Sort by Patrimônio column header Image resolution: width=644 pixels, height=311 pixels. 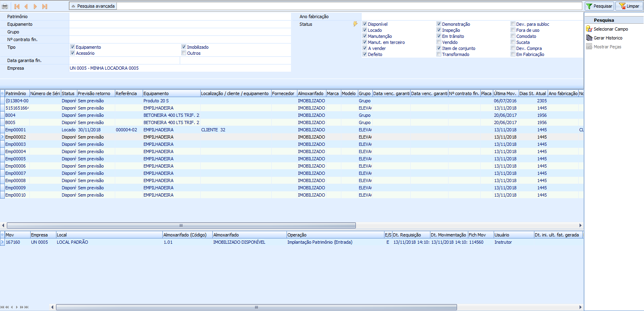coord(17,93)
